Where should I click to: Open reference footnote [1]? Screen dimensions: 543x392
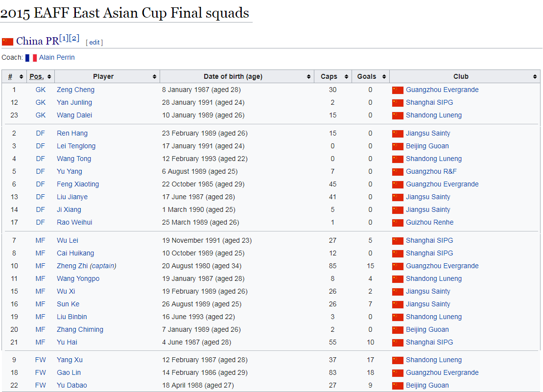tap(64, 38)
